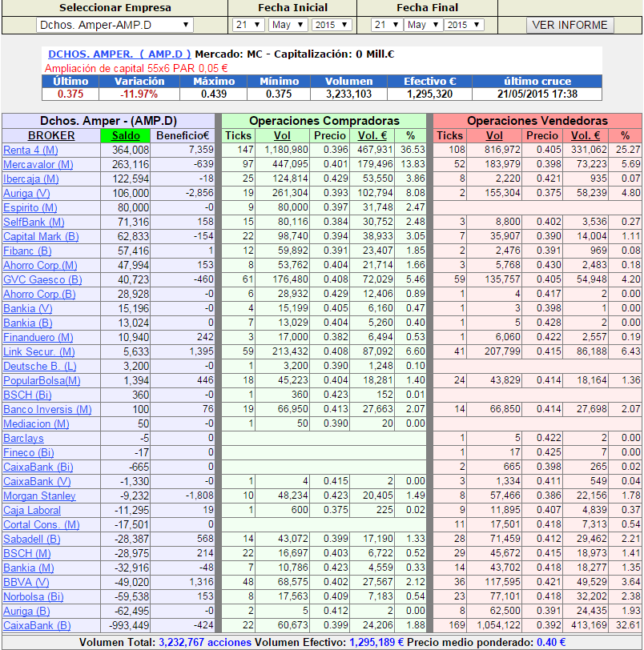Open the Norbolsa (Bi) broker link
The height and width of the screenshot is (650, 644).
click(x=33, y=597)
